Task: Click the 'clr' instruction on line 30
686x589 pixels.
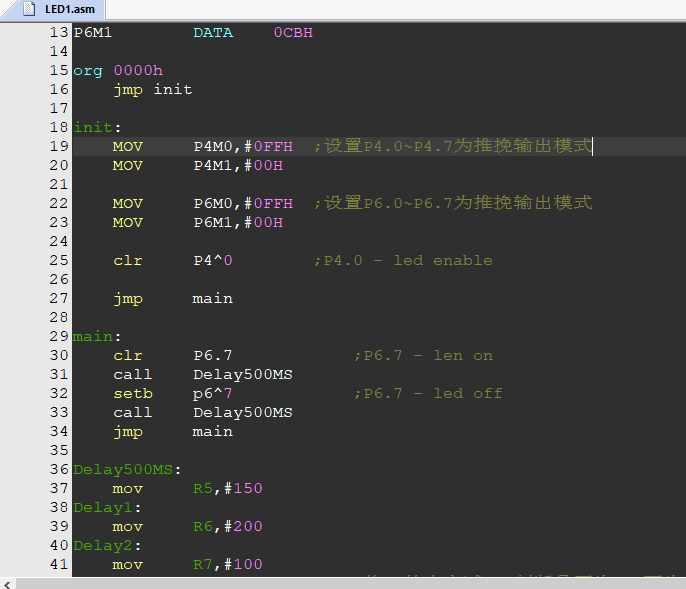Action: point(128,356)
